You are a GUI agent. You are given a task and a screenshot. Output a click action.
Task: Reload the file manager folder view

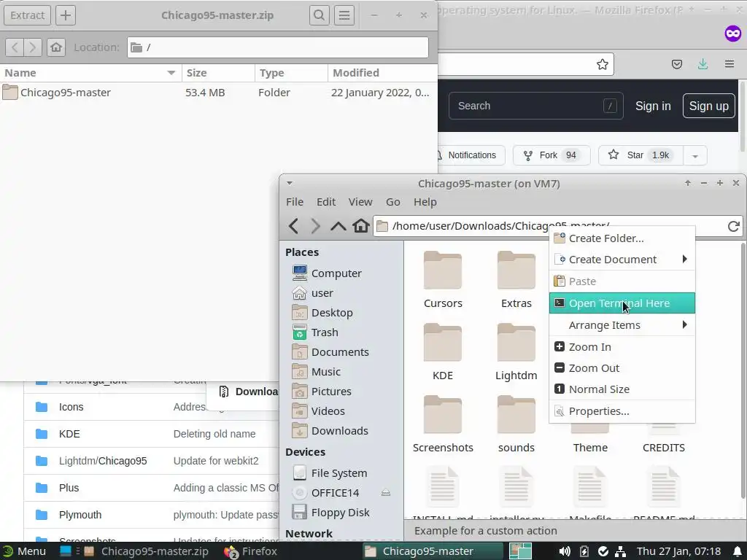click(733, 226)
